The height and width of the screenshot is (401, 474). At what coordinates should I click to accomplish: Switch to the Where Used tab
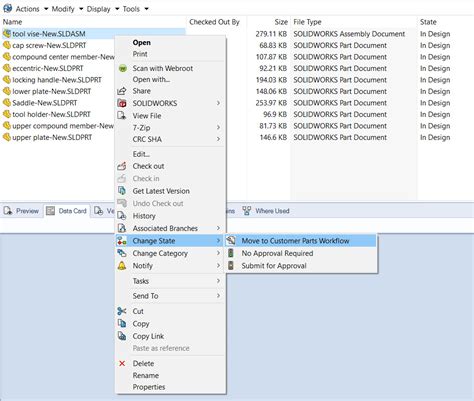[x=266, y=211]
